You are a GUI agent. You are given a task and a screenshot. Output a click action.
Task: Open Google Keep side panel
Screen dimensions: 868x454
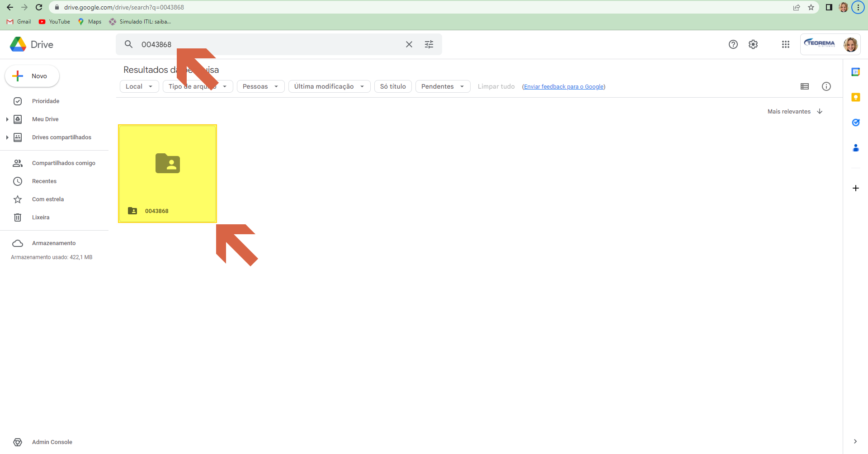tap(856, 97)
